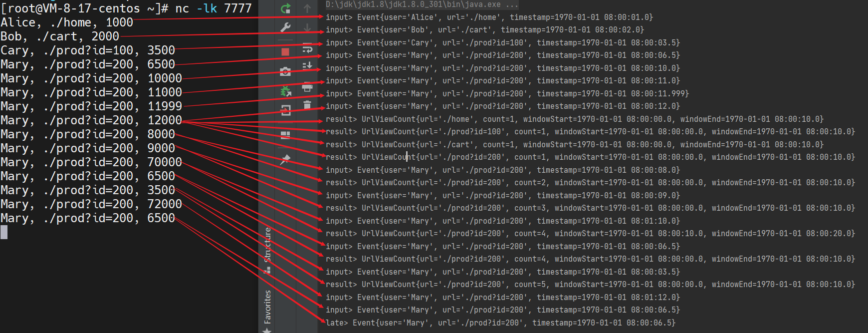This screenshot has width=868, height=333.
Task: Click the java.exe command path line
Action: click(422, 4)
